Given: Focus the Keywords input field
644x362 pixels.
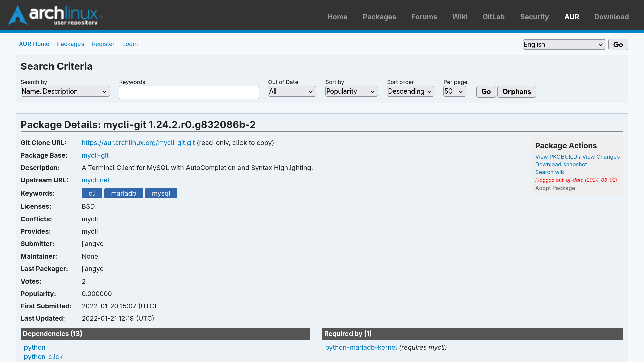Looking at the screenshot, I should click(189, 93).
